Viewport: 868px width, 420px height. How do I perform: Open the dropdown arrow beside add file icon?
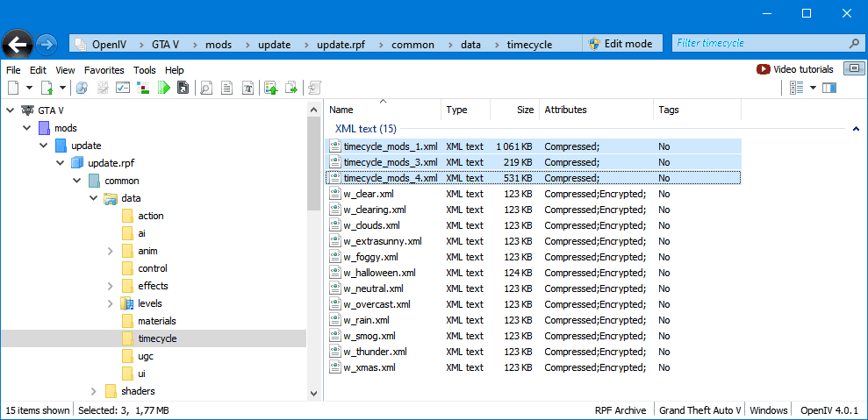tap(62, 88)
